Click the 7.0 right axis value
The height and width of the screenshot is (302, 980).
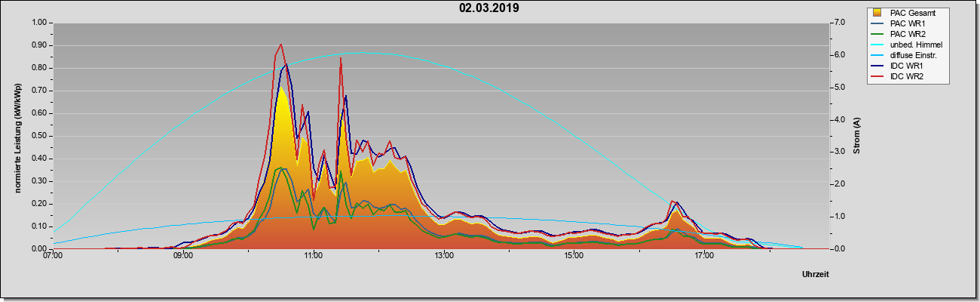pyautogui.click(x=840, y=23)
